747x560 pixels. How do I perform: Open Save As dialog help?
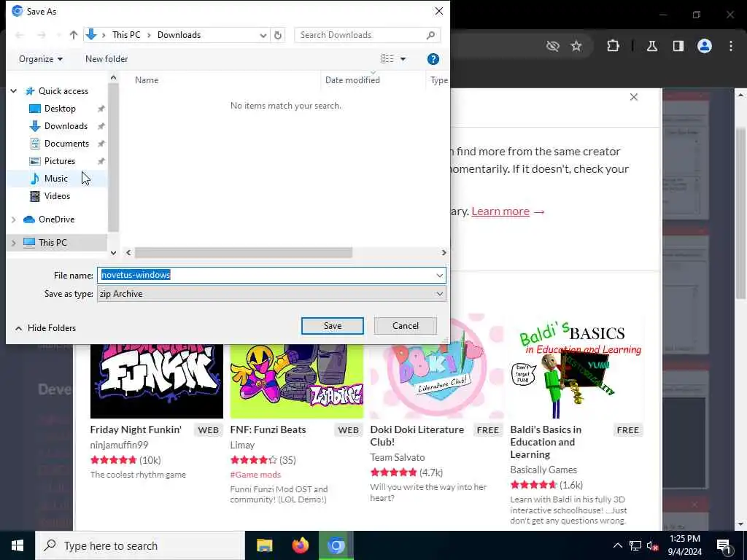coord(433,59)
